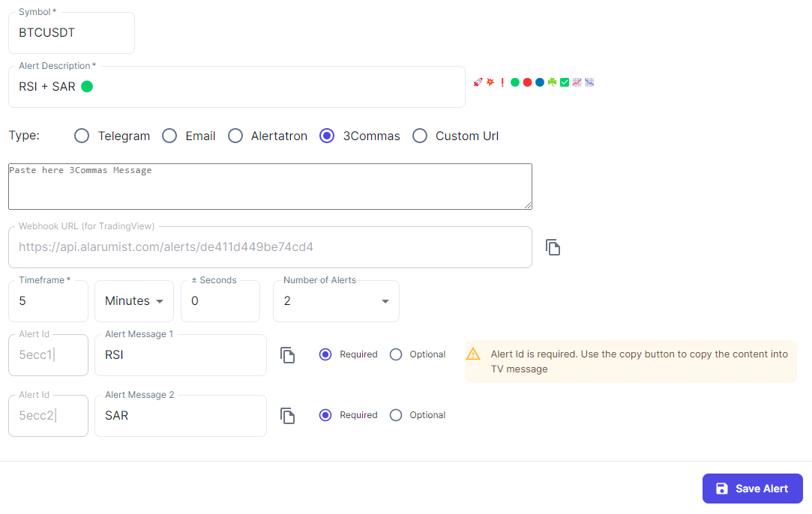The height and width of the screenshot is (514, 812).
Task: Select Email alert type
Action: click(x=169, y=136)
